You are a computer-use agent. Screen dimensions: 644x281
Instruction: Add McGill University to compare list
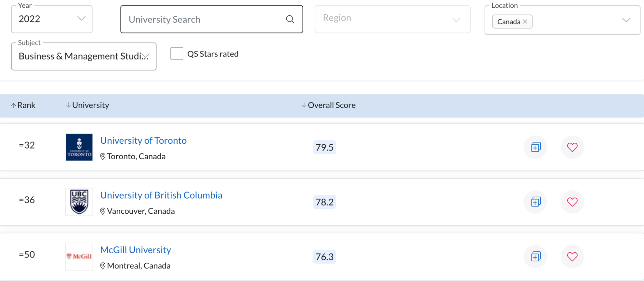[x=535, y=257]
